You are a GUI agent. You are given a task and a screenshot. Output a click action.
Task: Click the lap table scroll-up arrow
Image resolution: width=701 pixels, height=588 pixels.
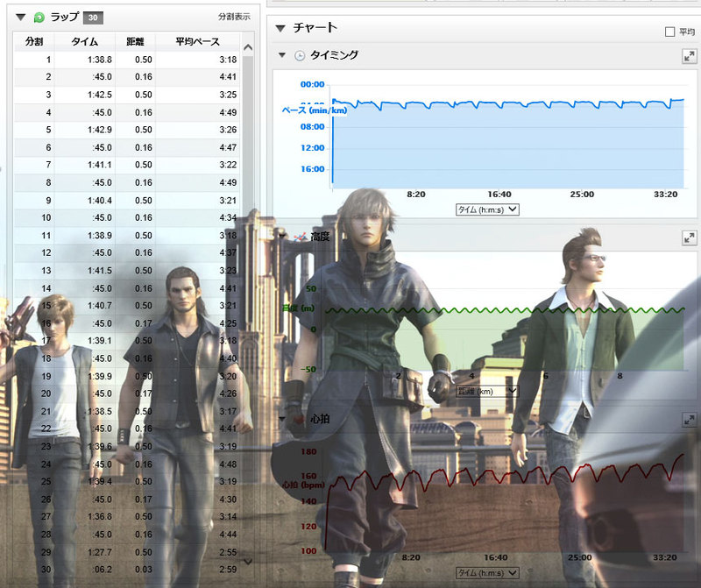[248, 47]
